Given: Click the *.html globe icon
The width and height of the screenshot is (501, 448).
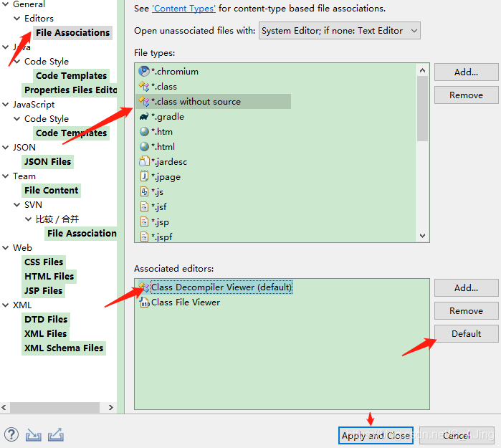Looking at the screenshot, I should [x=144, y=147].
